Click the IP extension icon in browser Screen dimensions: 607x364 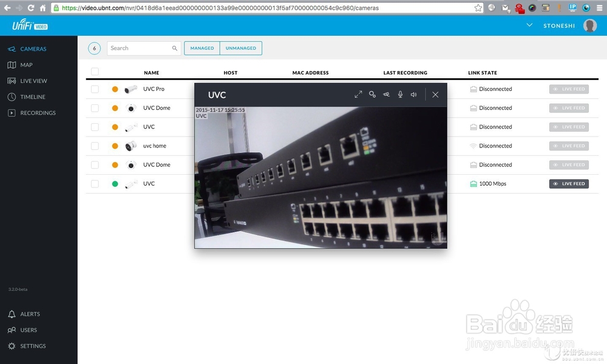click(572, 8)
